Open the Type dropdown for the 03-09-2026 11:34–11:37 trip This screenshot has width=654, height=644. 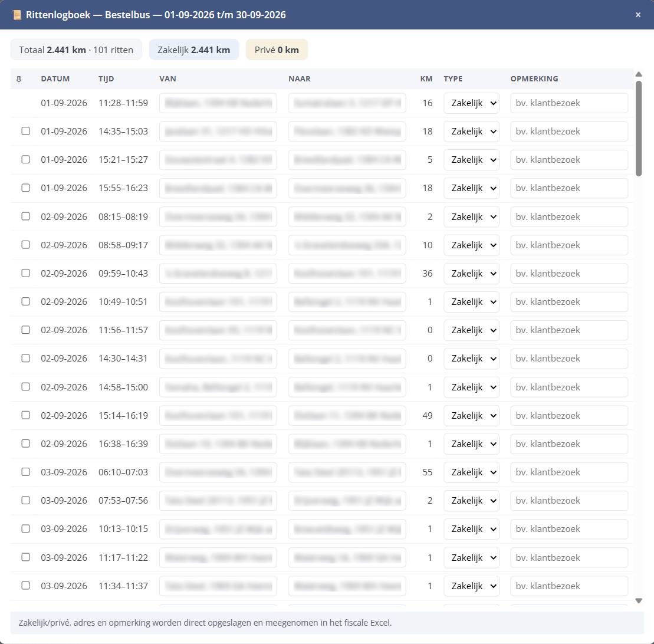click(x=471, y=586)
